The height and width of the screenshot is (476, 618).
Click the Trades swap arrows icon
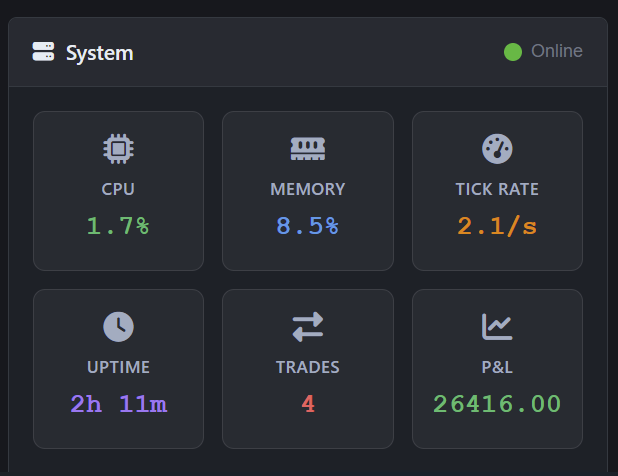click(308, 327)
